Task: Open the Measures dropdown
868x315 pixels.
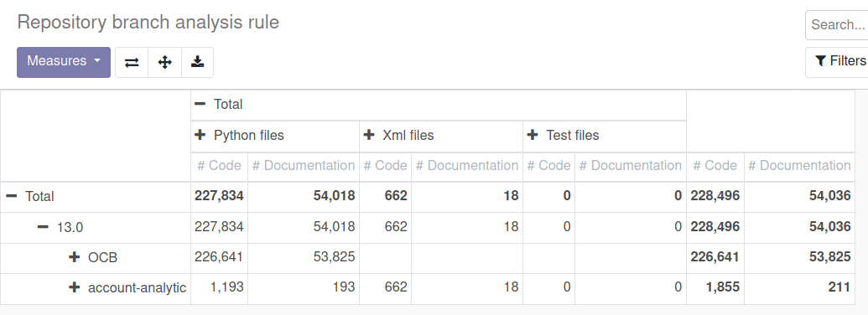Action: point(64,62)
